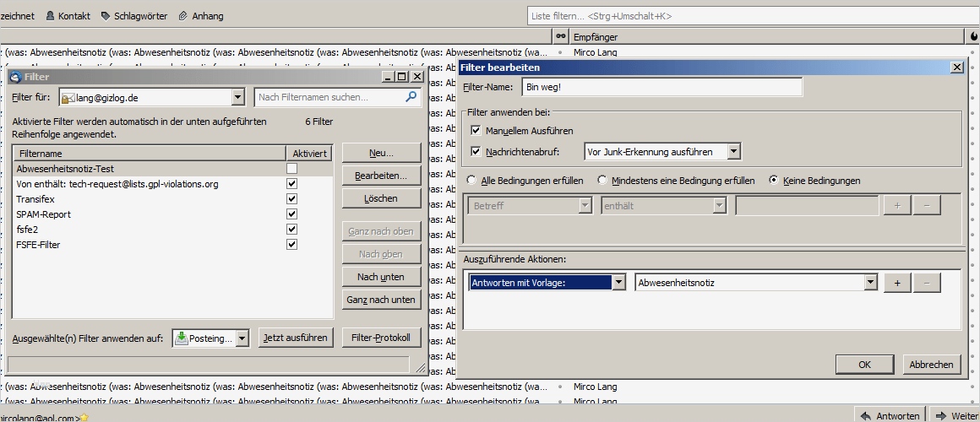Click the Filter-Name text field
This screenshot has width=980, height=422.
pos(661,88)
